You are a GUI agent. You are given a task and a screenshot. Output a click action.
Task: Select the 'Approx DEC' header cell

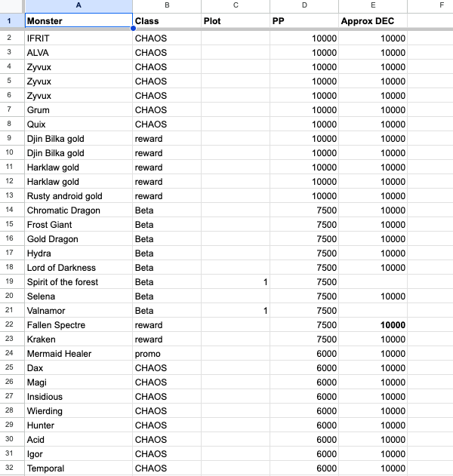373,21
